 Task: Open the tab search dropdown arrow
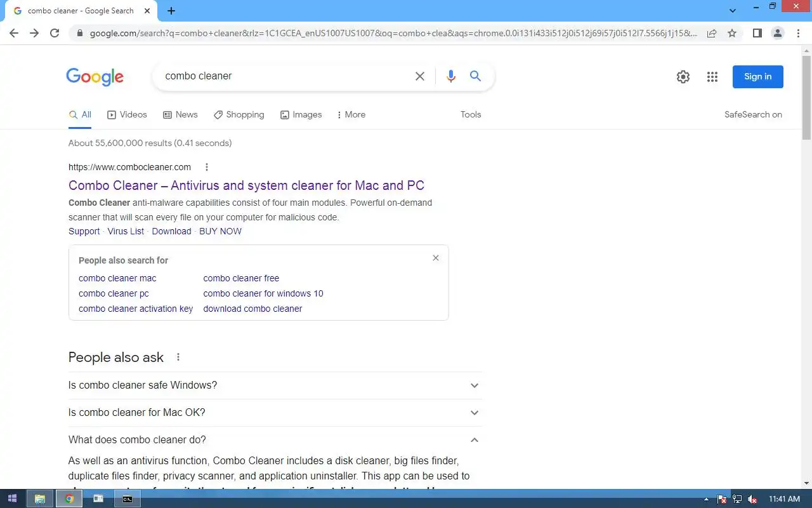point(733,11)
